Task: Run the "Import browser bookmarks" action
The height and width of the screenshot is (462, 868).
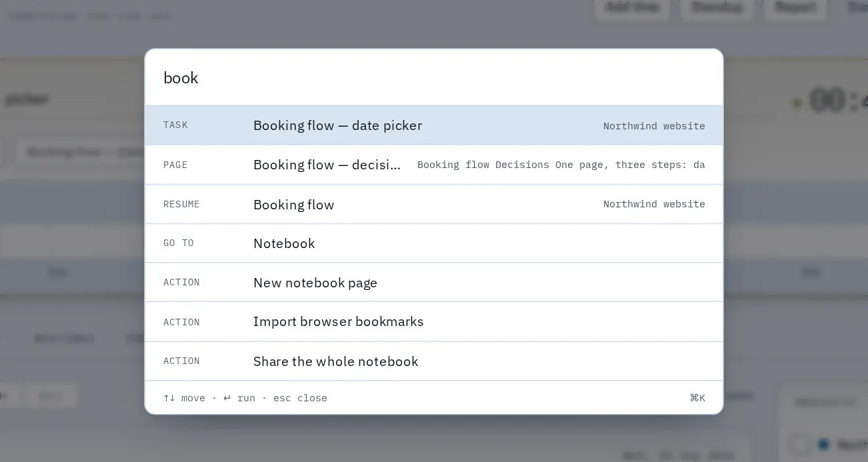Action: 433,321
